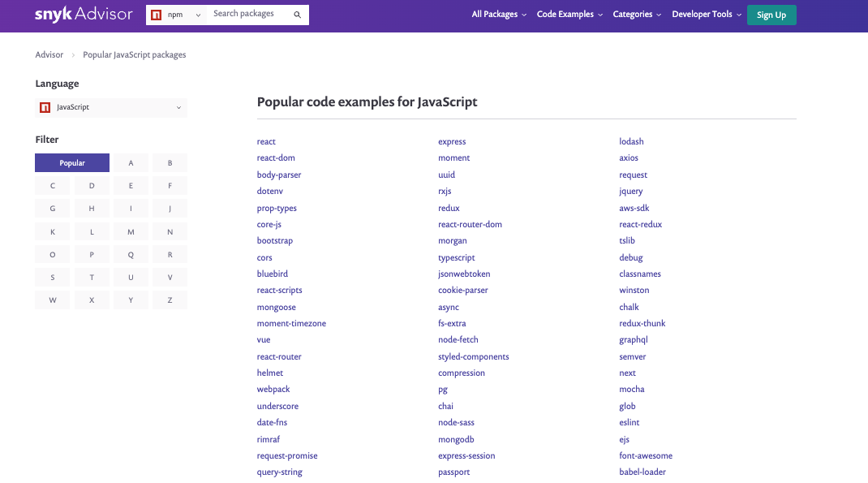
Task: Filter packages by letter D
Action: [x=92, y=186]
